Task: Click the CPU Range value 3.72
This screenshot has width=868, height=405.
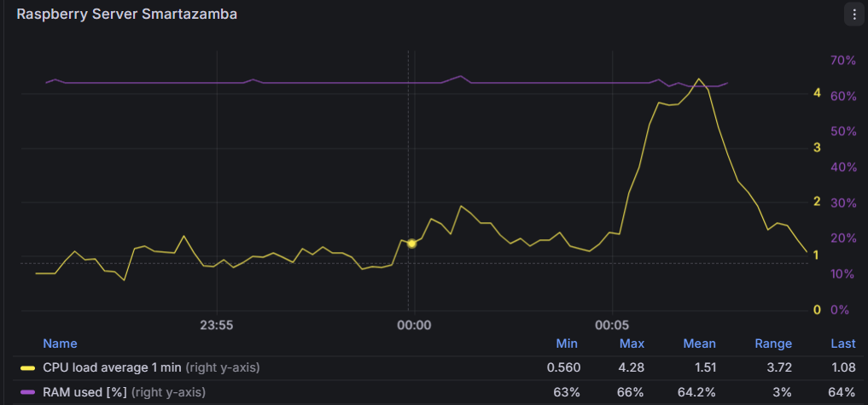Action: click(780, 367)
